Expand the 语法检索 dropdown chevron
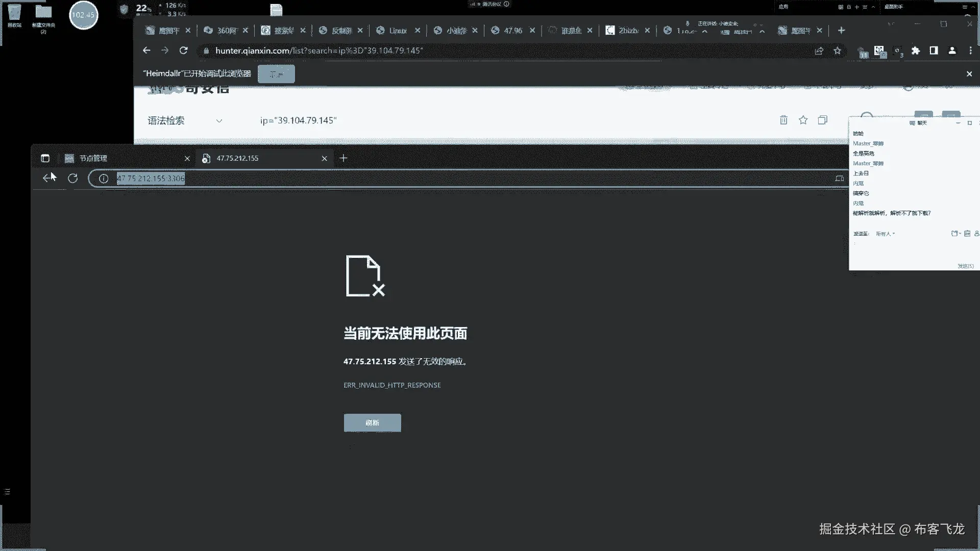The image size is (980, 551). 219,121
